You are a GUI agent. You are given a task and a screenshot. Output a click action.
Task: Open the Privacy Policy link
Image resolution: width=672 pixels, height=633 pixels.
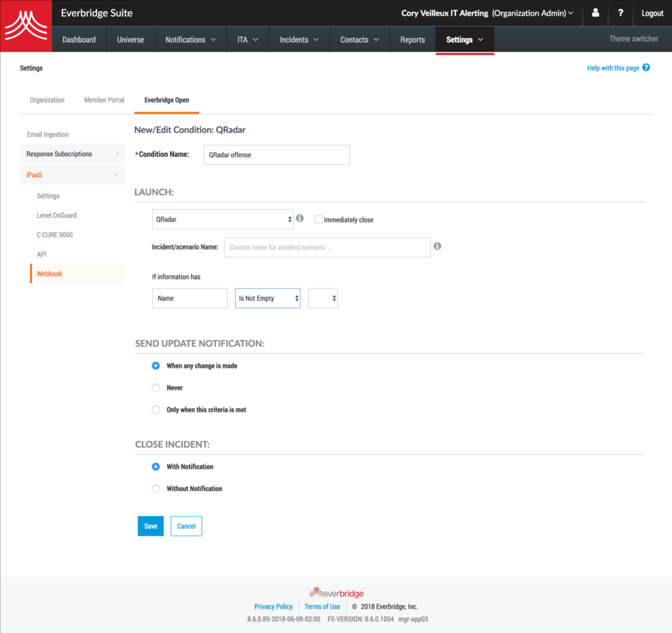click(x=274, y=607)
